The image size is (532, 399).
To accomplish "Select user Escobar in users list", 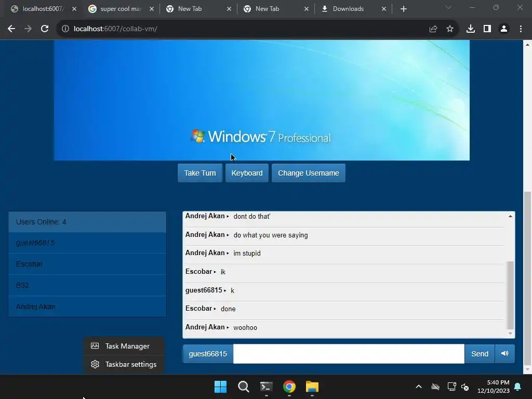I will 87,264.
